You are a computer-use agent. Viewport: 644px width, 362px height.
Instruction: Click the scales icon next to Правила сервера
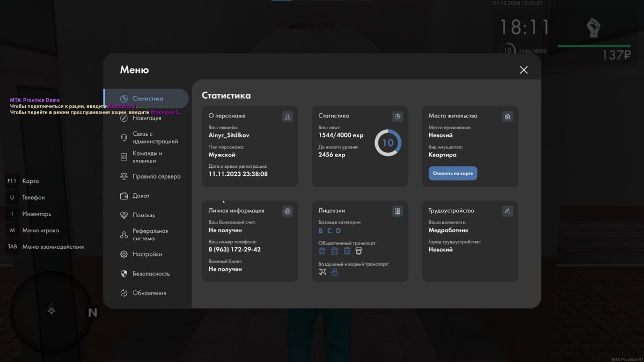pos(124,176)
